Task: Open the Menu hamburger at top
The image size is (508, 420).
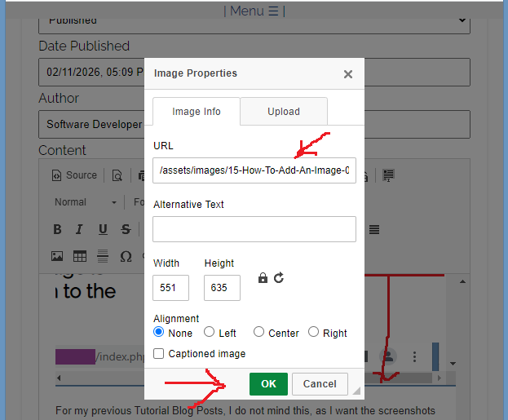Action: 254,11
